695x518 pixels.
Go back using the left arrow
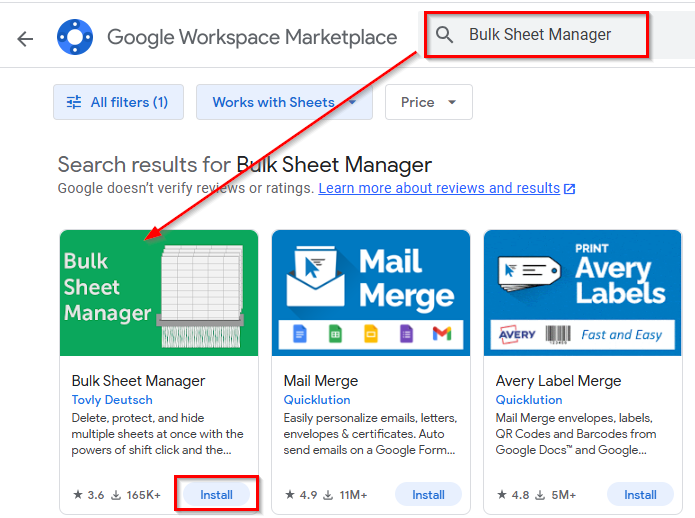point(25,39)
